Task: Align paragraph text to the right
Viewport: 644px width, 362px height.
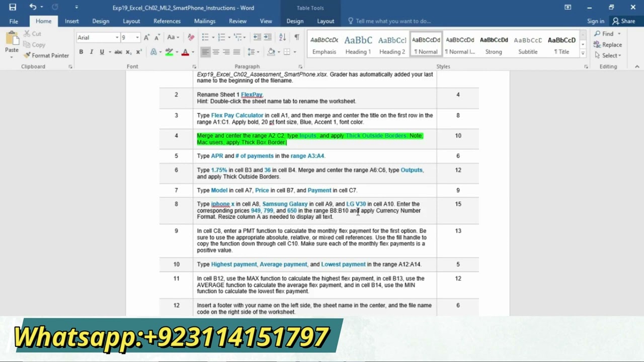Action: point(226,52)
